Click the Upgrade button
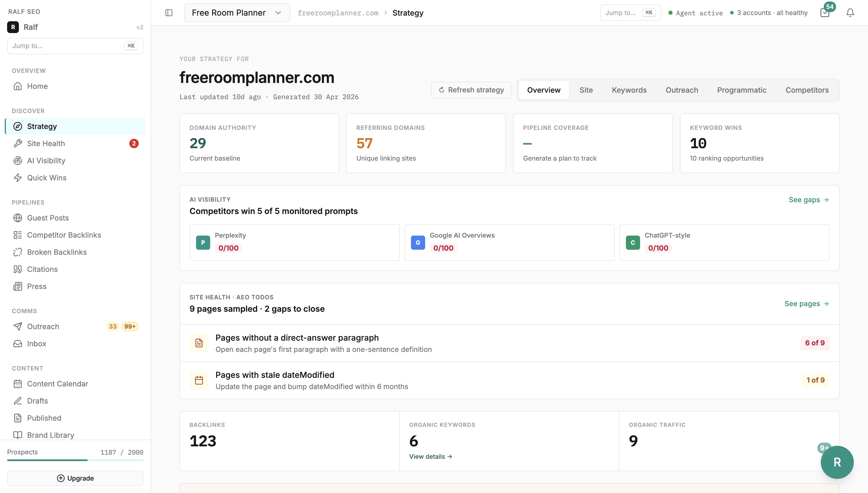This screenshot has width=868, height=493. [75, 478]
